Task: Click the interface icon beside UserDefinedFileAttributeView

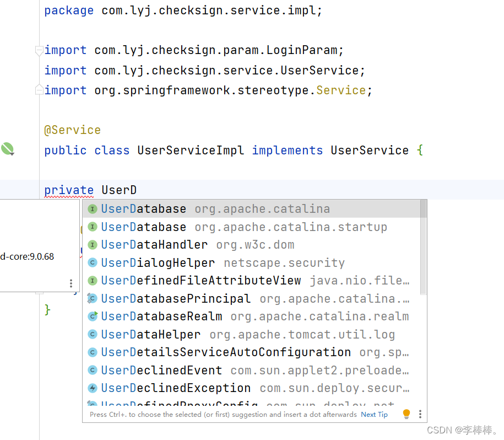Action: tap(92, 280)
